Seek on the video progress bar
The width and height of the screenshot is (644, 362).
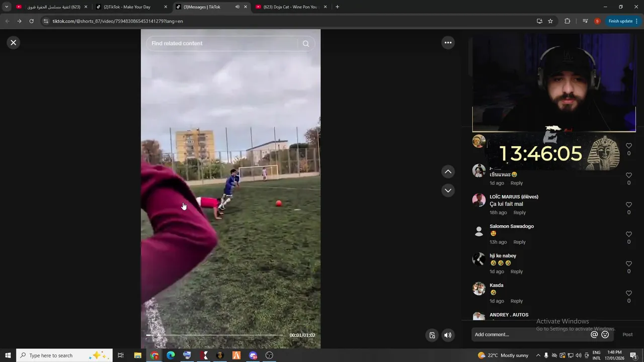[x=215, y=335]
